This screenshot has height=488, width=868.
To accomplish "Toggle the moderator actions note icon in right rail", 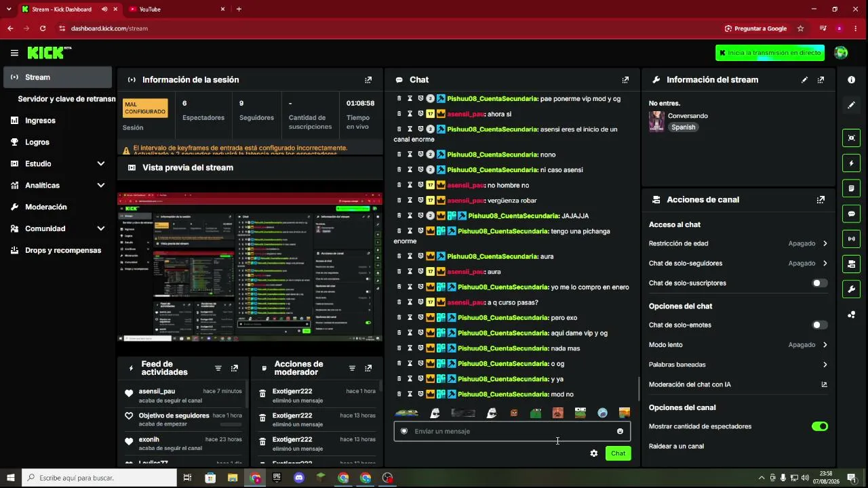I will coord(852,188).
